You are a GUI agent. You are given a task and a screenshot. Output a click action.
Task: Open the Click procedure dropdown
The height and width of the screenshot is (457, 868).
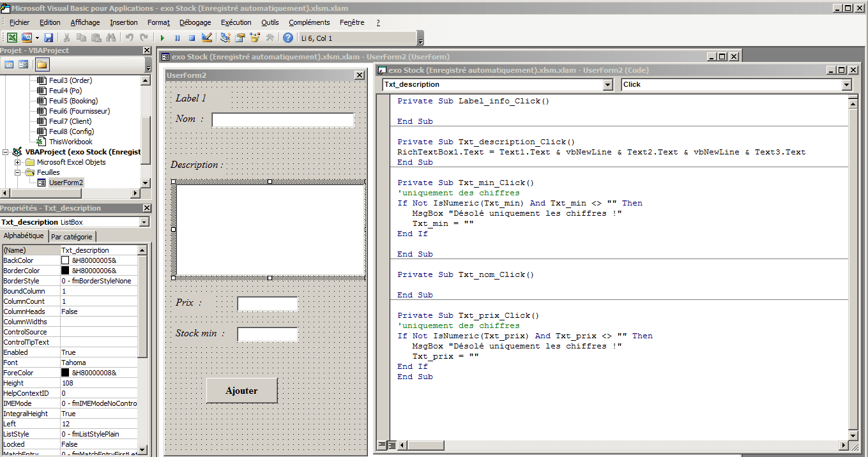tap(846, 85)
